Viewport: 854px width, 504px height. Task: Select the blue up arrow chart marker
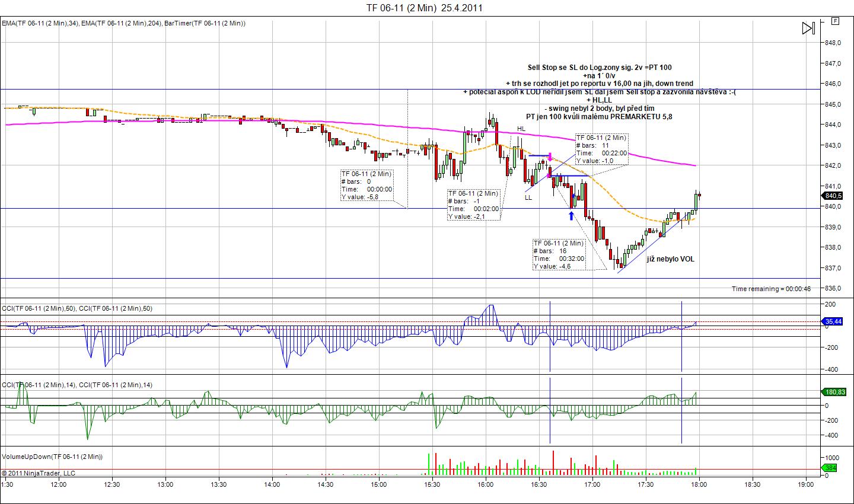click(x=572, y=216)
